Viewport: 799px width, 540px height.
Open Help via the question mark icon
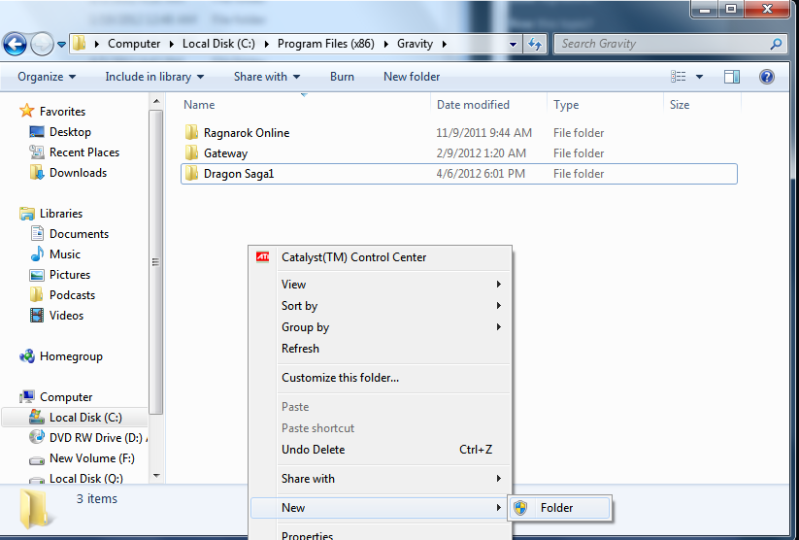pos(766,77)
